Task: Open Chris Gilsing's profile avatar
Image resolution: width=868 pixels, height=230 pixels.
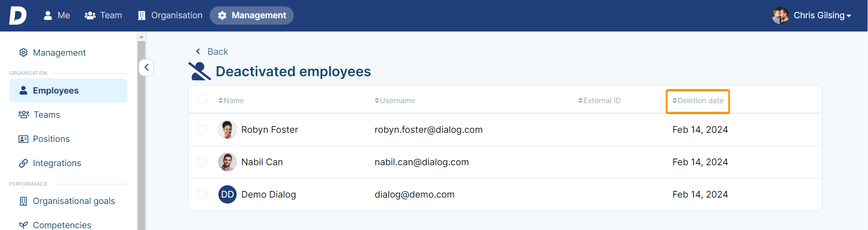Action: coord(781,16)
